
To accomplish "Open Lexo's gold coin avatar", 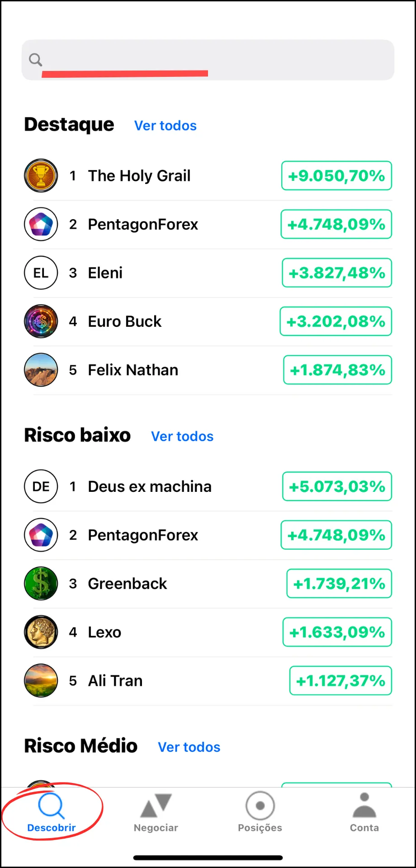I will tap(41, 632).
